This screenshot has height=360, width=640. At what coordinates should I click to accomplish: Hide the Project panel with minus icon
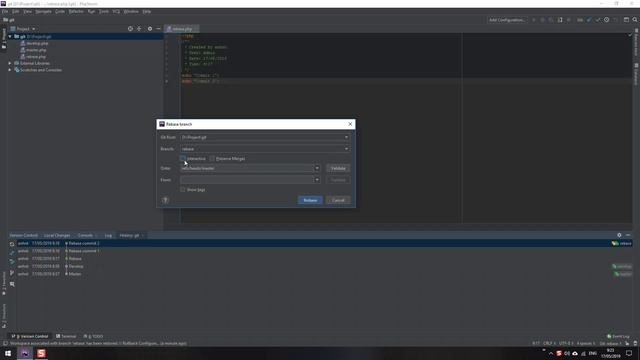158,29
